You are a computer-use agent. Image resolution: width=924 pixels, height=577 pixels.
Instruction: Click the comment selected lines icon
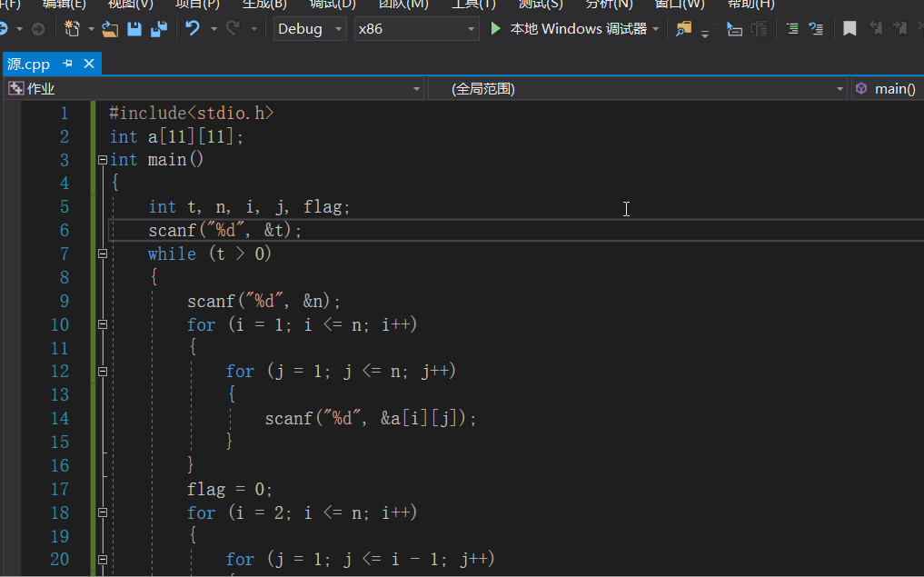(792, 28)
